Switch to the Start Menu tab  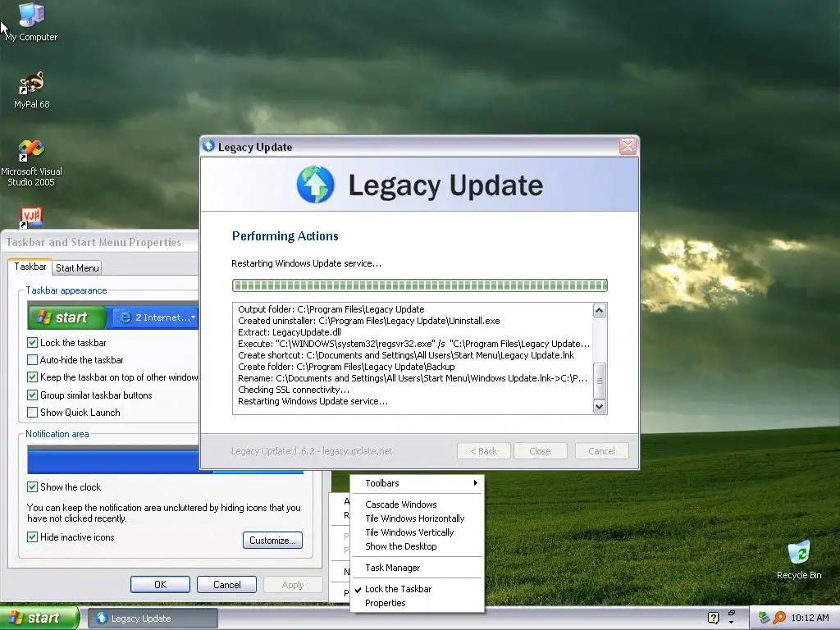coord(77,268)
